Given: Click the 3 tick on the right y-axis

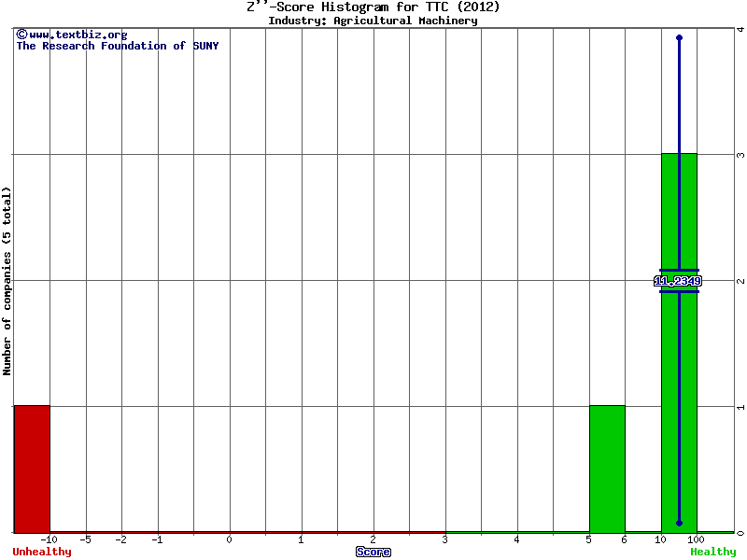Looking at the screenshot, I should pos(740,155).
